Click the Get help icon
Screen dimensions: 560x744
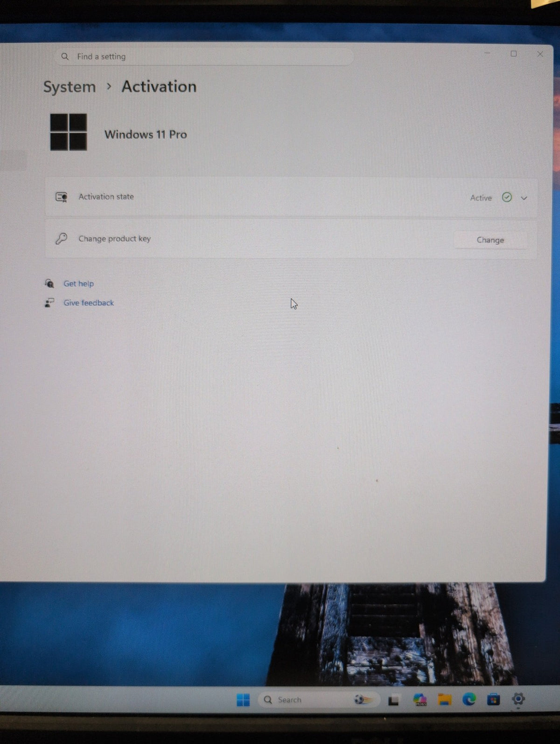pos(49,283)
